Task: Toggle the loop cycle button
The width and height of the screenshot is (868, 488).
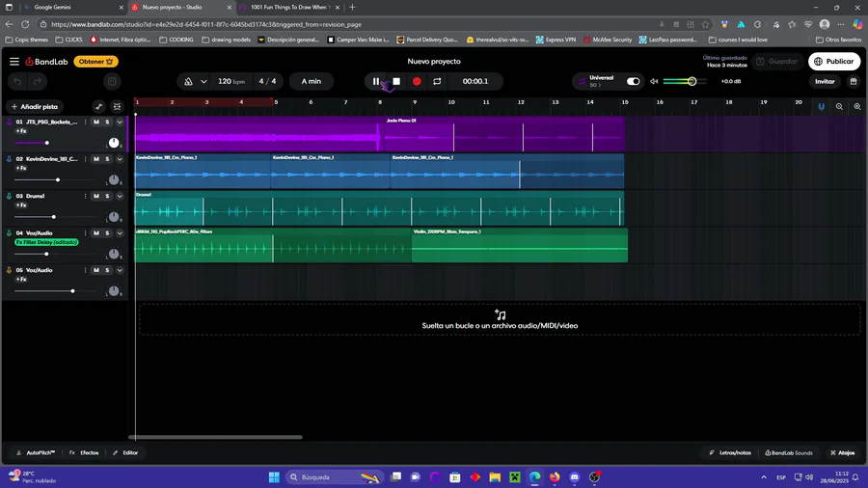Action: pyautogui.click(x=437, y=81)
